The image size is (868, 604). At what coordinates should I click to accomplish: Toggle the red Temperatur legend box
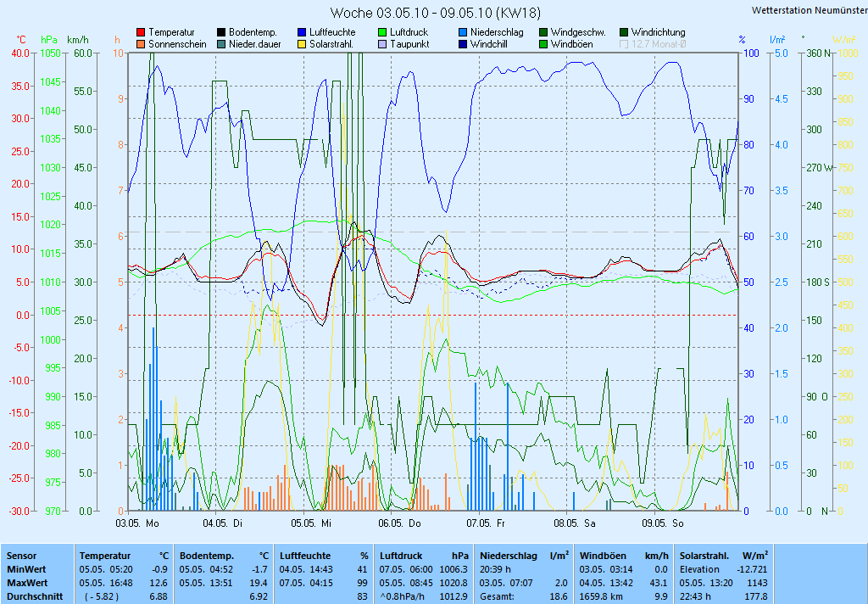[141, 33]
